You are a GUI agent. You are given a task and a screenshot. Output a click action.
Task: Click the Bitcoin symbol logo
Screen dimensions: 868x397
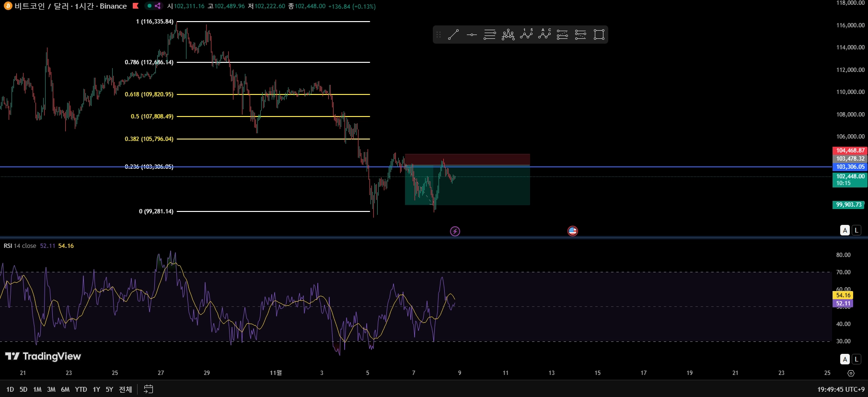pyautogui.click(x=8, y=6)
